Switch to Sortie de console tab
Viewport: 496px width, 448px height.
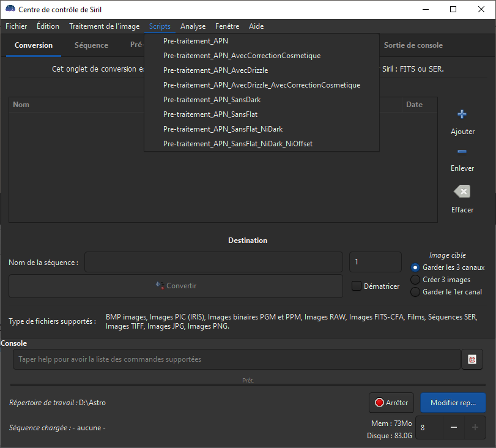[413, 45]
